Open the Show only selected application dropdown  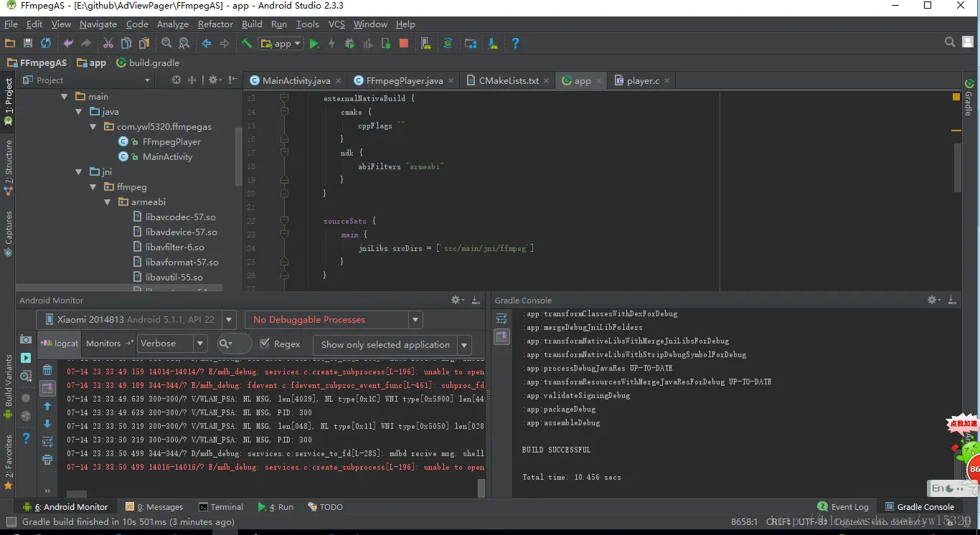tap(393, 345)
